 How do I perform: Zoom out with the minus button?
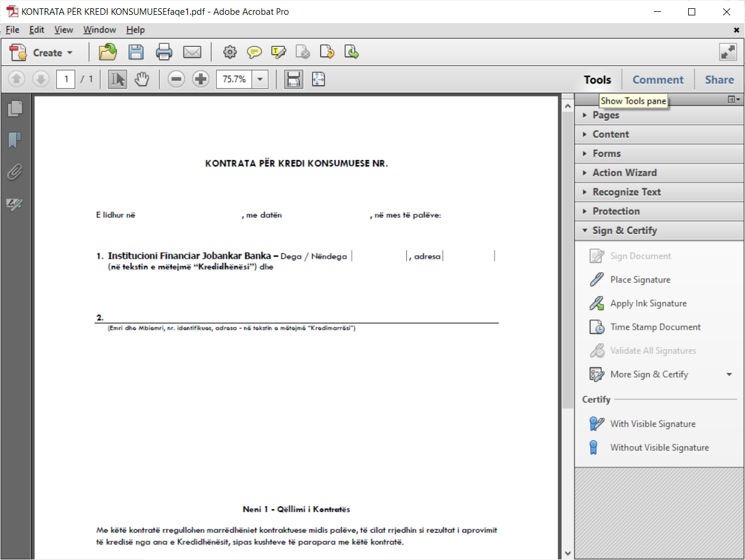click(176, 79)
